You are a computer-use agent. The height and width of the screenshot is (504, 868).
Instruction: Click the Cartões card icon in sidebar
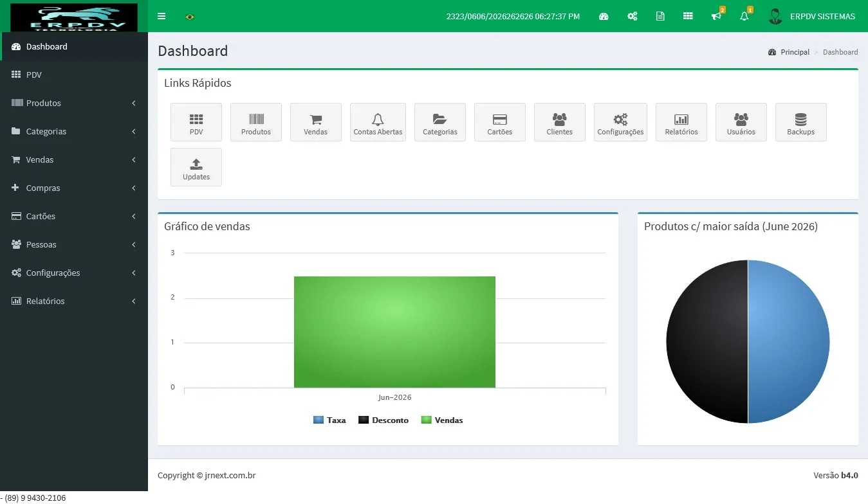(x=16, y=216)
